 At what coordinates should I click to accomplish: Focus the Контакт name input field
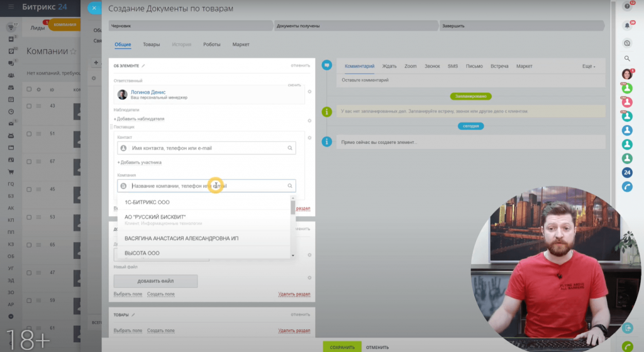(206, 148)
